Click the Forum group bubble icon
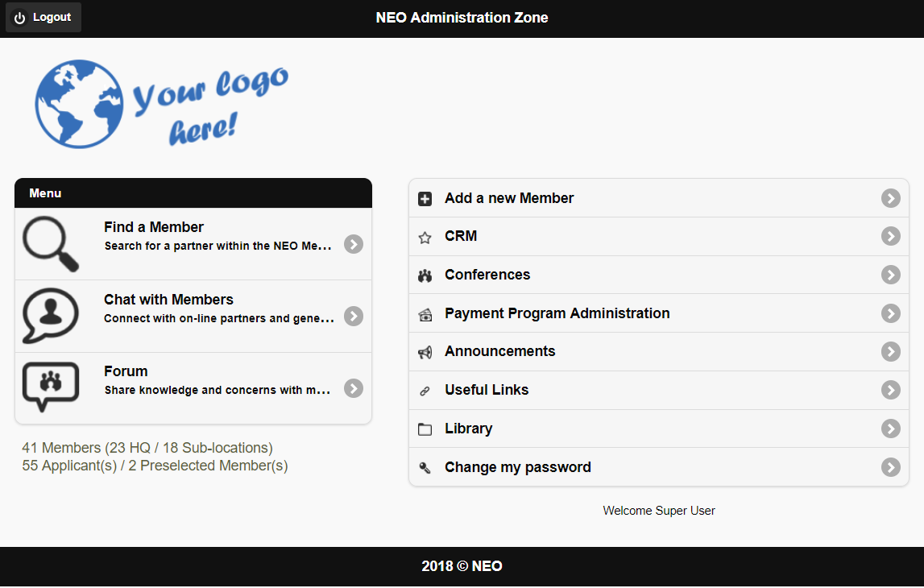The image size is (924, 588). point(51,387)
